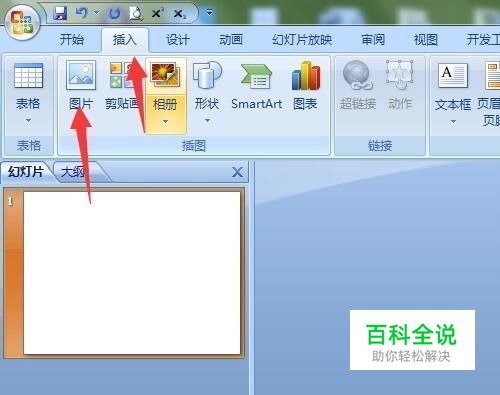
Task: Click the Office button logo
Action: pyautogui.click(x=22, y=23)
